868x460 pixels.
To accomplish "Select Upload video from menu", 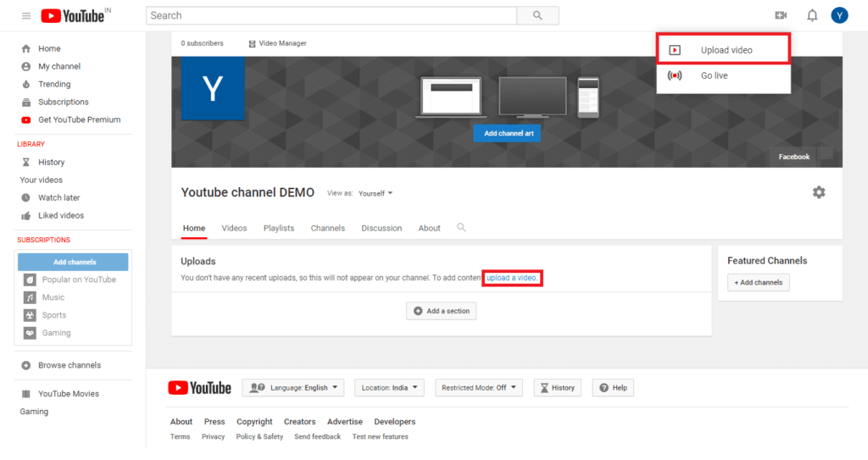I will [x=723, y=50].
